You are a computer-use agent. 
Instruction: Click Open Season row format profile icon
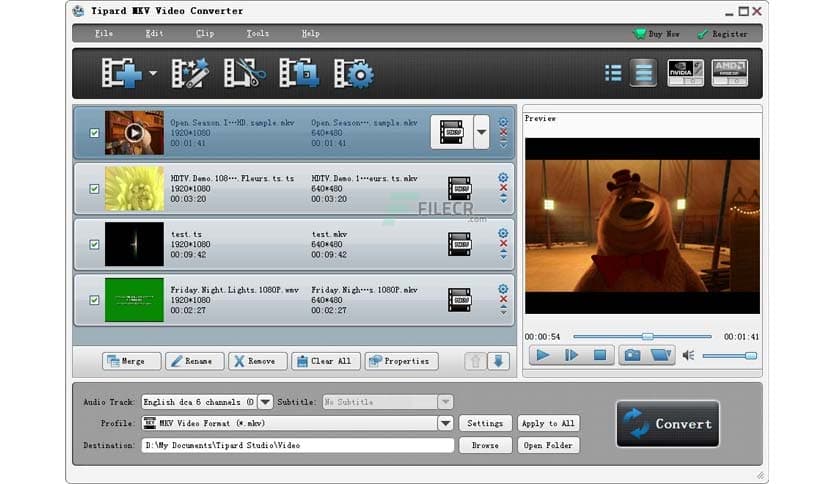(452, 132)
